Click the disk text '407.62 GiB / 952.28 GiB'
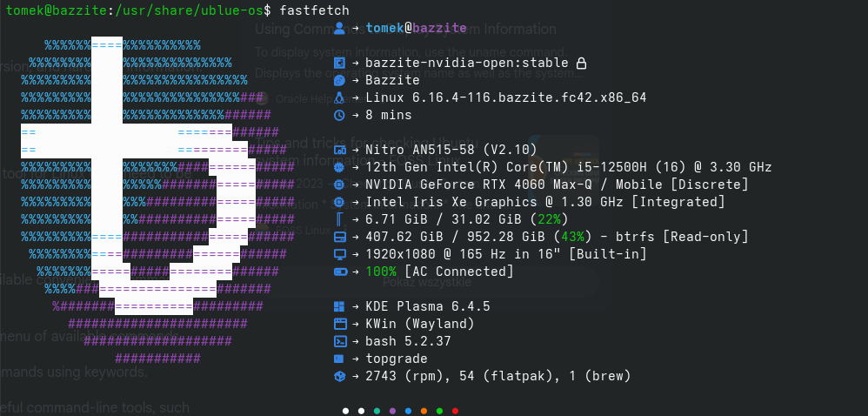 coord(455,237)
